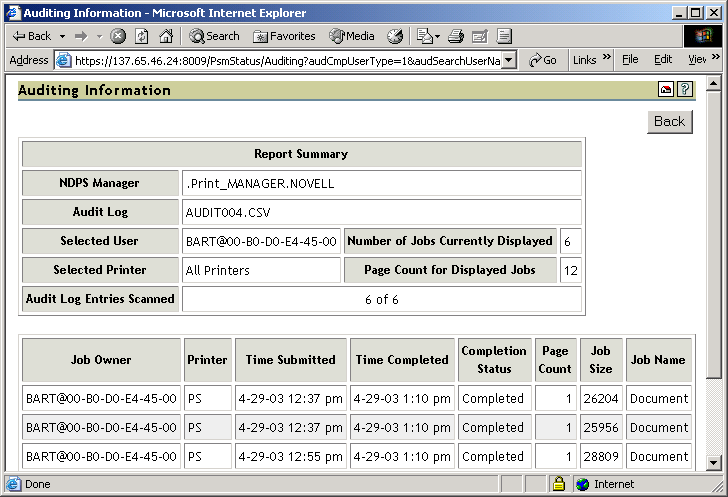Viewport: 728px width, 497px height.
Task: Open the Media pane
Action: pos(351,36)
